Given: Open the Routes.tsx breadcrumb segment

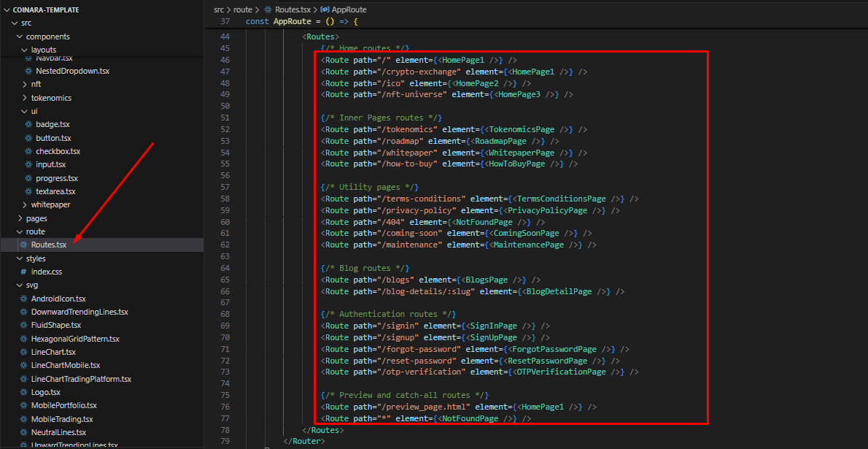Looking at the screenshot, I should point(292,9).
